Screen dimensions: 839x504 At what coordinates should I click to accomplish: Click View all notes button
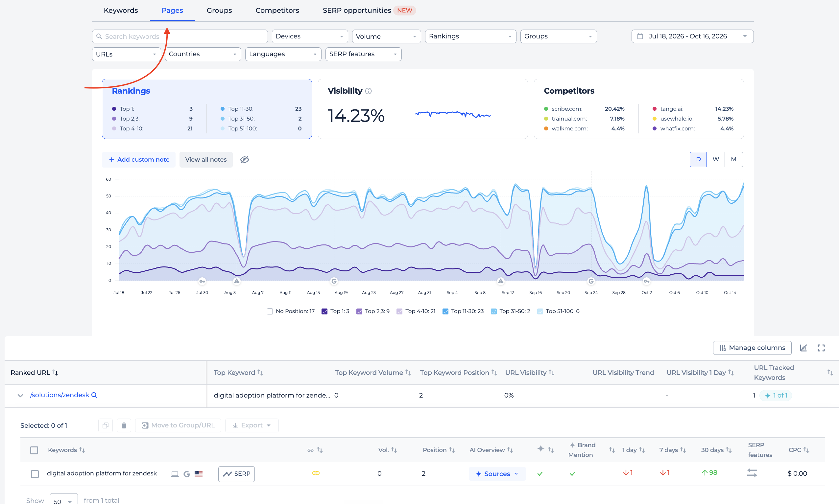(x=206, y=160)
